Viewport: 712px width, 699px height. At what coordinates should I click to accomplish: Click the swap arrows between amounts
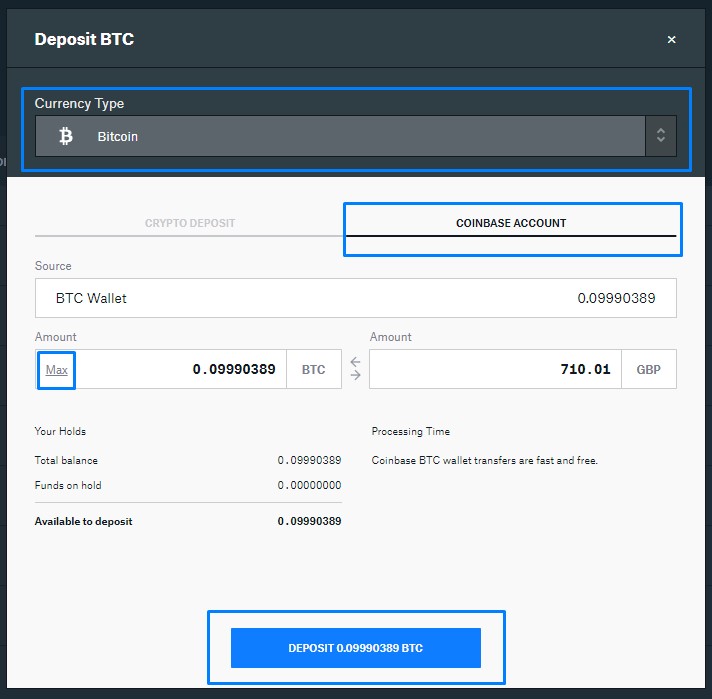[x=356, y=368]
